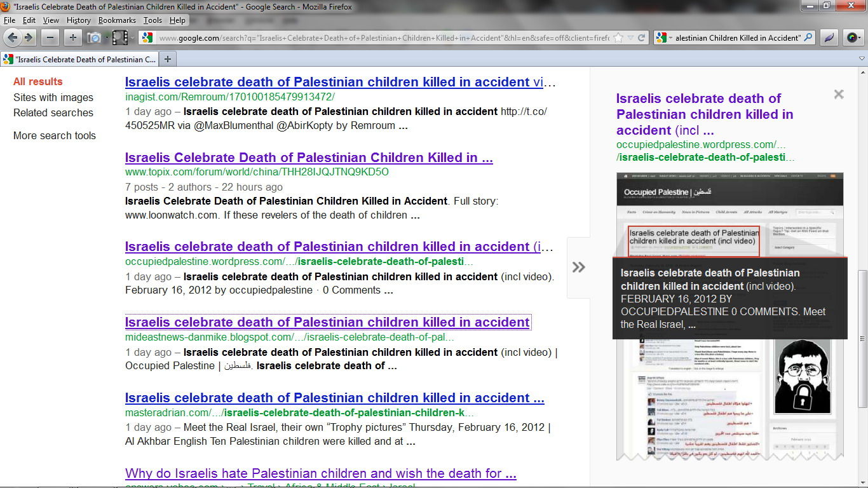Select Sites with images filter
Image resolution: width=868 pixels, height=488 pixels.
[53, 97]
